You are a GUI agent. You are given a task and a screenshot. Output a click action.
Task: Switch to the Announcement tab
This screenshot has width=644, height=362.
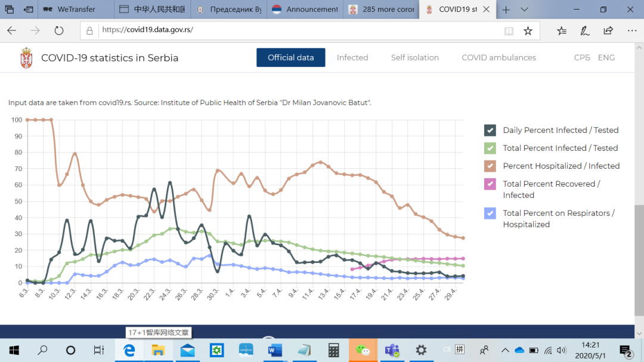pyautogui.click(x=305, y=10)
